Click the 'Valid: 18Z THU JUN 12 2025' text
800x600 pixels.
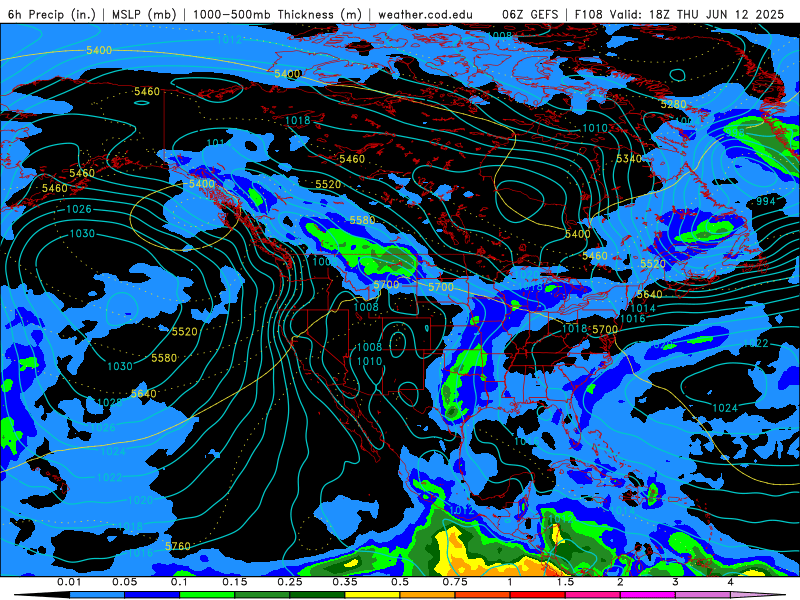(697, 14)
